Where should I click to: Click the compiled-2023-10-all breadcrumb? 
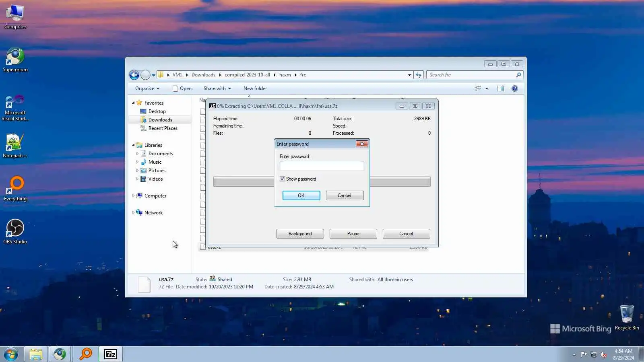[x=247, y=75]
